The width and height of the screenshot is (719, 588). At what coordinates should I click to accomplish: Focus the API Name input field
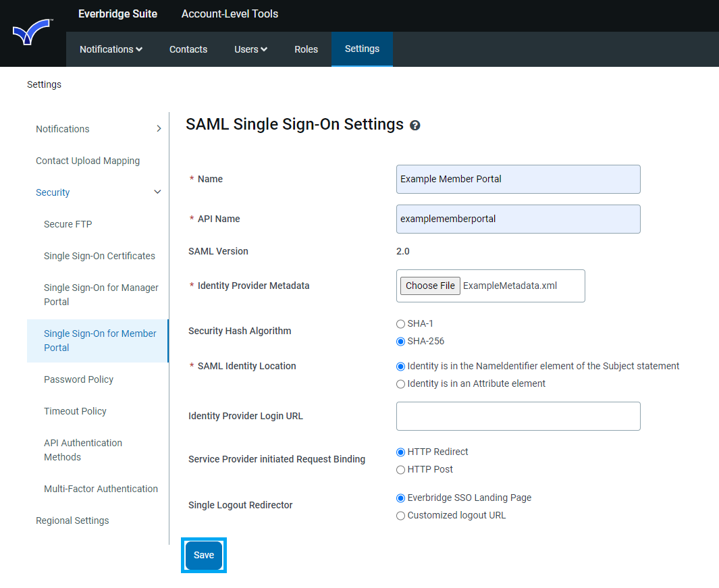pyautogui.click(x=518, y=219)
